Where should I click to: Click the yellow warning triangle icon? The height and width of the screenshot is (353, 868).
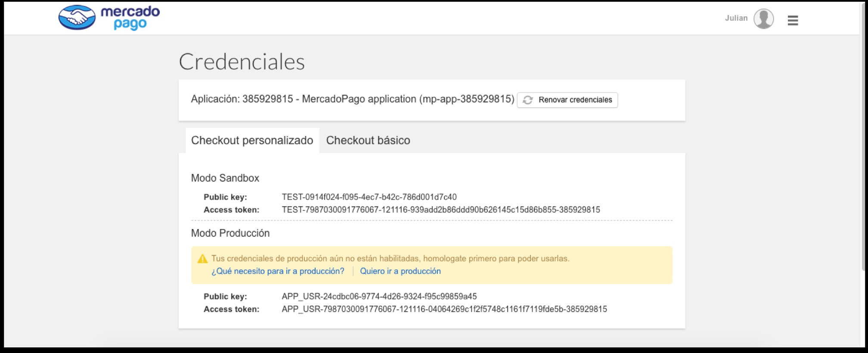click(202, 259)
